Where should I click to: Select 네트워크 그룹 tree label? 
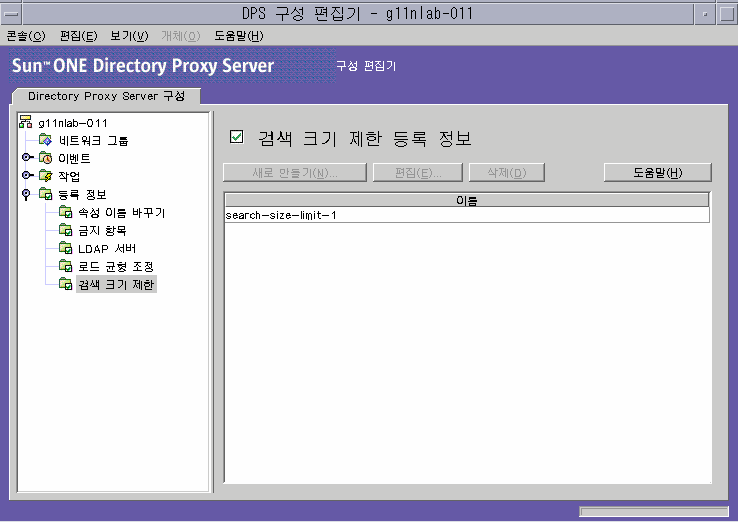point(93,140)
